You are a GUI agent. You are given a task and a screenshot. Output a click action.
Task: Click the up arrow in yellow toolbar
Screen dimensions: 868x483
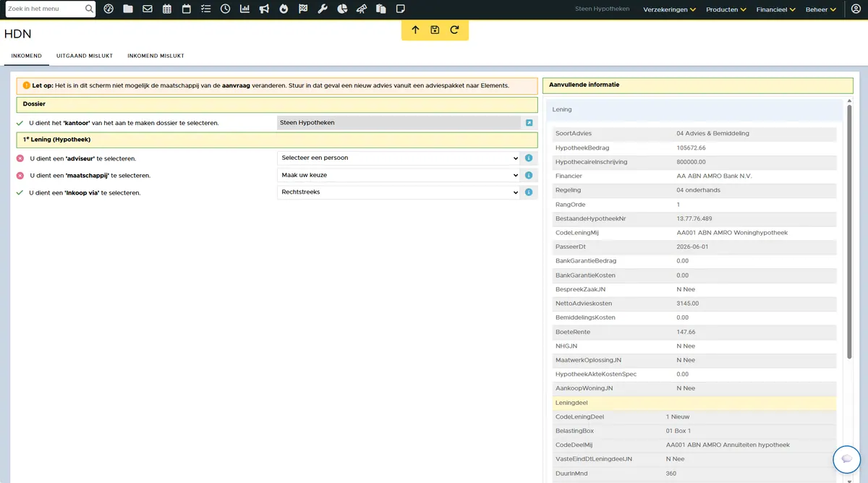415,30
